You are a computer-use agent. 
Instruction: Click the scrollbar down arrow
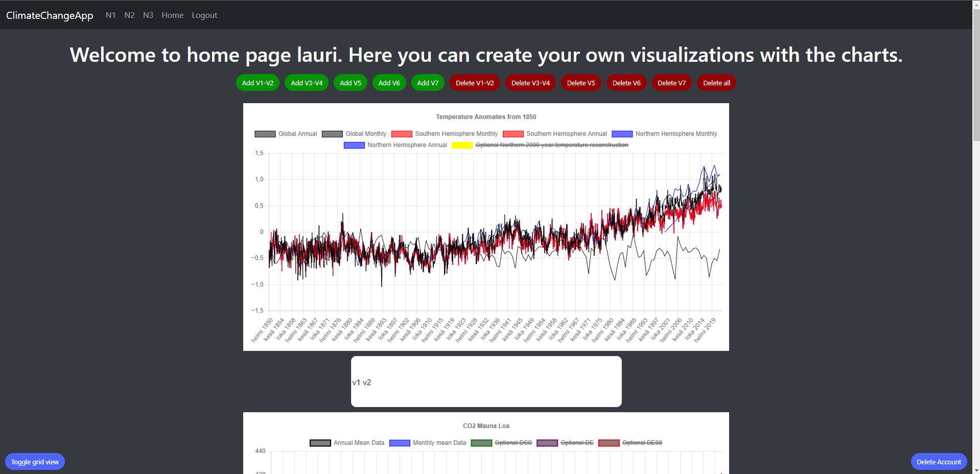[x=976, y=470]
